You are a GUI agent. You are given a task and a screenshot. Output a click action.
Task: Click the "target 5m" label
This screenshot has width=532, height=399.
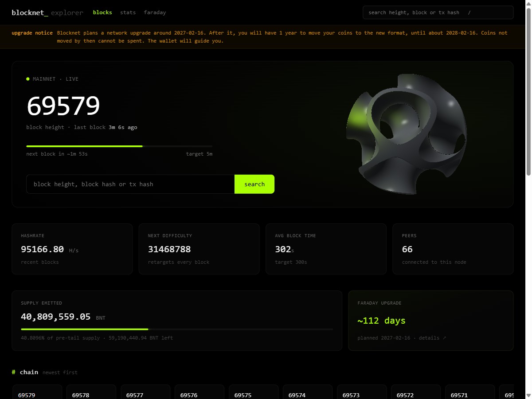(x=199, y=154)
